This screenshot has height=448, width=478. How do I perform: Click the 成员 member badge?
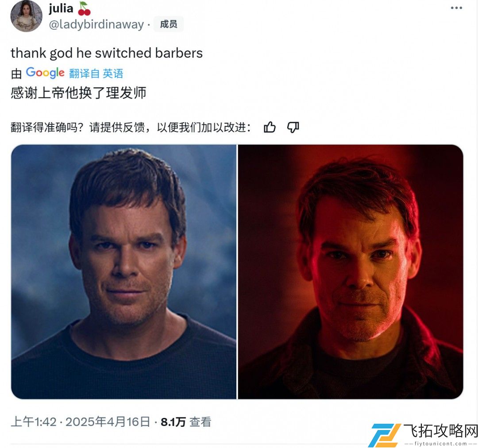click(168, 24)
